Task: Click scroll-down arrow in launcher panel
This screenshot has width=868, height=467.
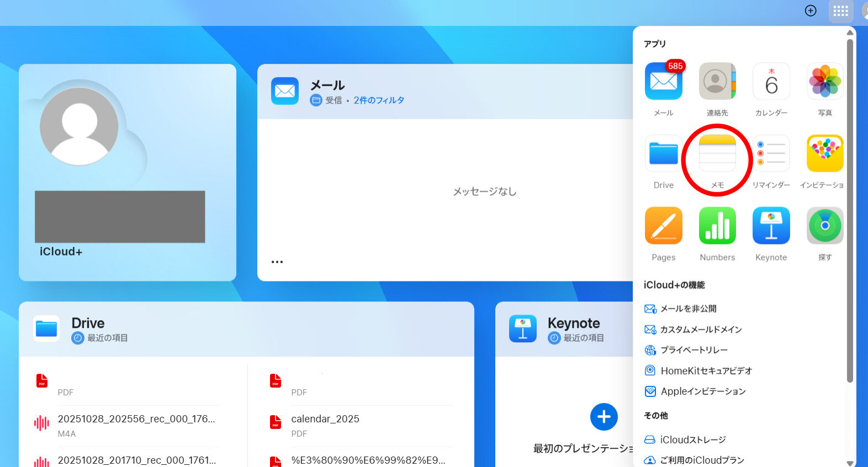Action: 850,463
